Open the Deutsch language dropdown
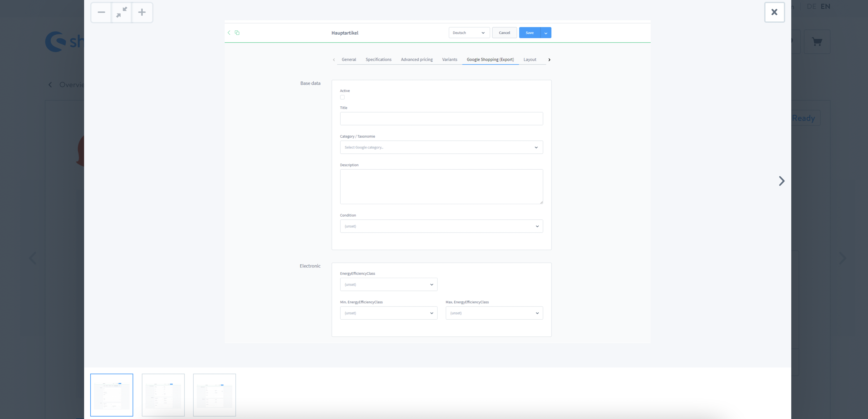Viewport: 868px width, 419px height. (469, 33)
